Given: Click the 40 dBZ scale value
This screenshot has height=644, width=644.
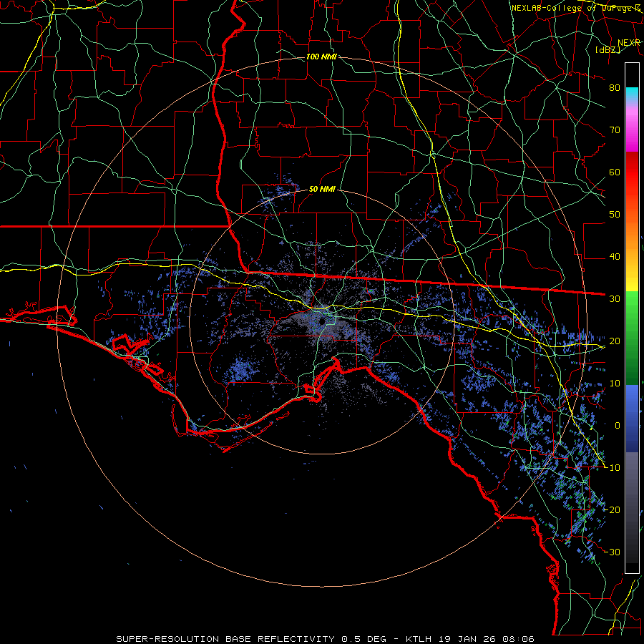Looking at the screenshot, I should [x=615, y=257].
